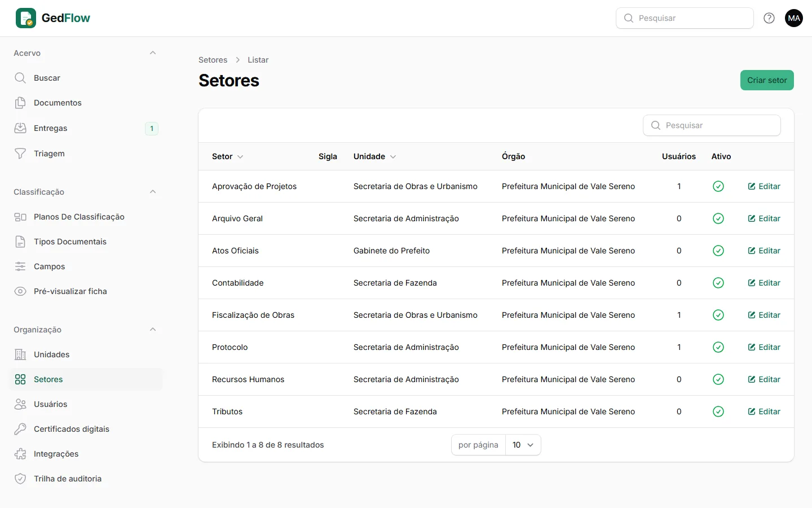Click the Unidades building icon
812x508 pixels.
pyautogui.click(x=20, y=354)
